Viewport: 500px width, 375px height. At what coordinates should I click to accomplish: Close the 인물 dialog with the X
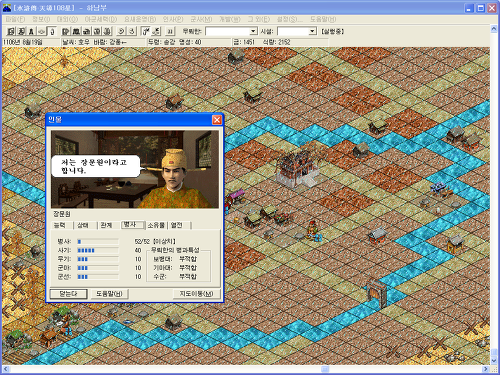tap(217, 120)
